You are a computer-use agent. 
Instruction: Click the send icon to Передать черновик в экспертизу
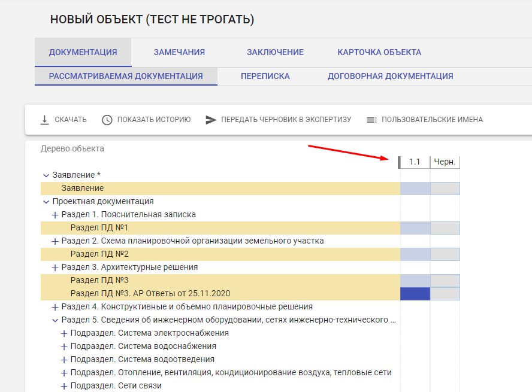211,119
